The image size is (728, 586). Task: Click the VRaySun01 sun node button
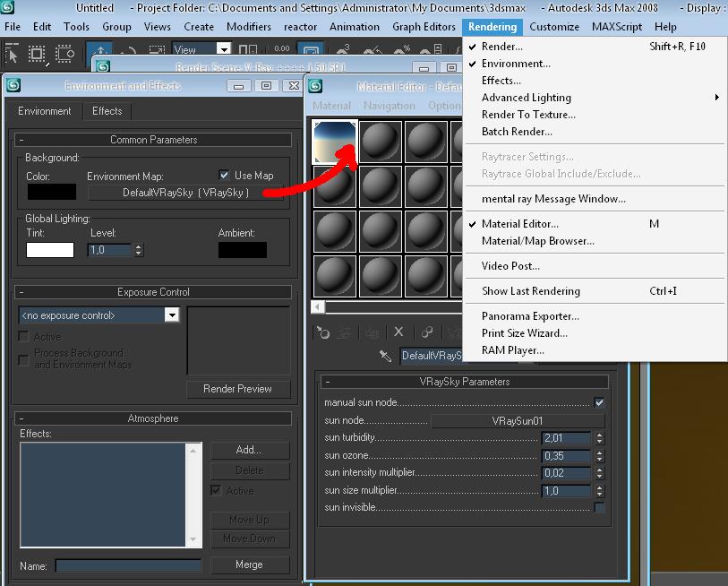click(518, 421)
